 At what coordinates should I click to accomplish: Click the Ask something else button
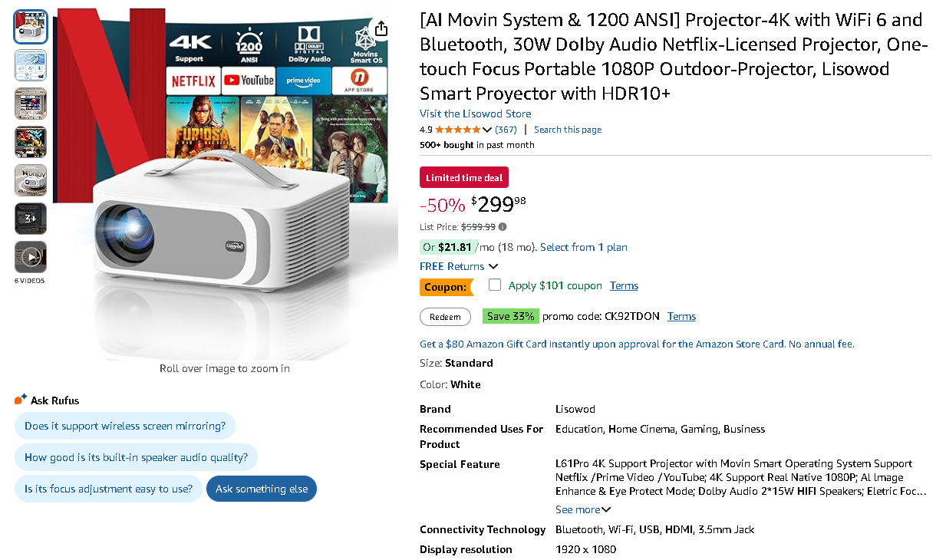(x=261, y=489)
